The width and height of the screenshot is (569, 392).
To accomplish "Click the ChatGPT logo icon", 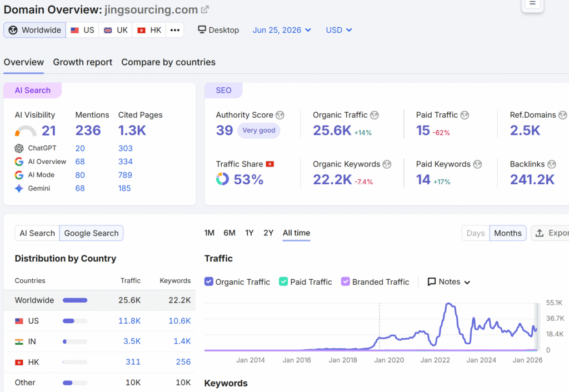I will 19,148.
